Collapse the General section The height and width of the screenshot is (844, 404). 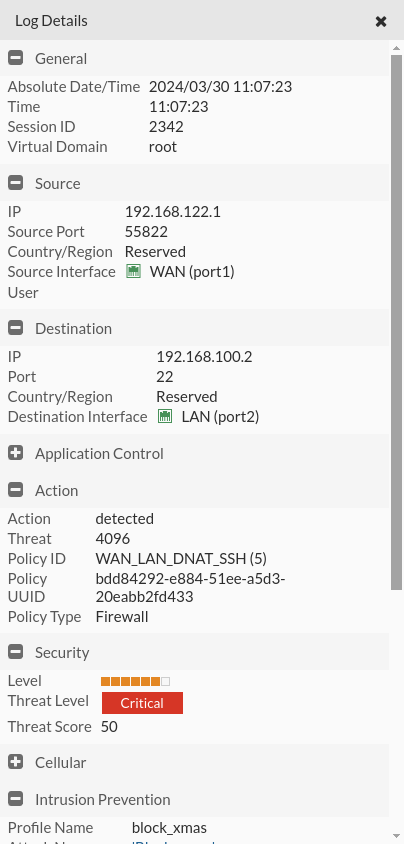[x=16, y=58]
